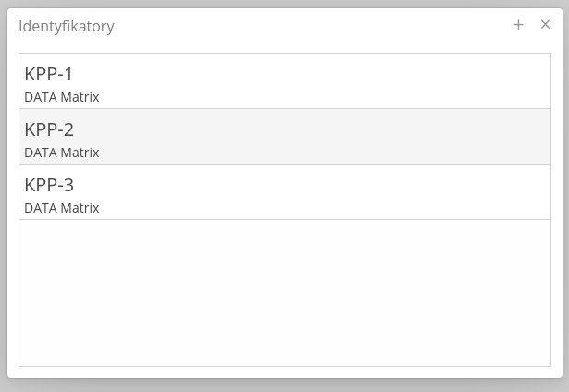The width and height of the screenshot is (569, 392).
Task: Click the Identyfikatory dialog title
Action: pyautogui.click(x=67, y=27)
